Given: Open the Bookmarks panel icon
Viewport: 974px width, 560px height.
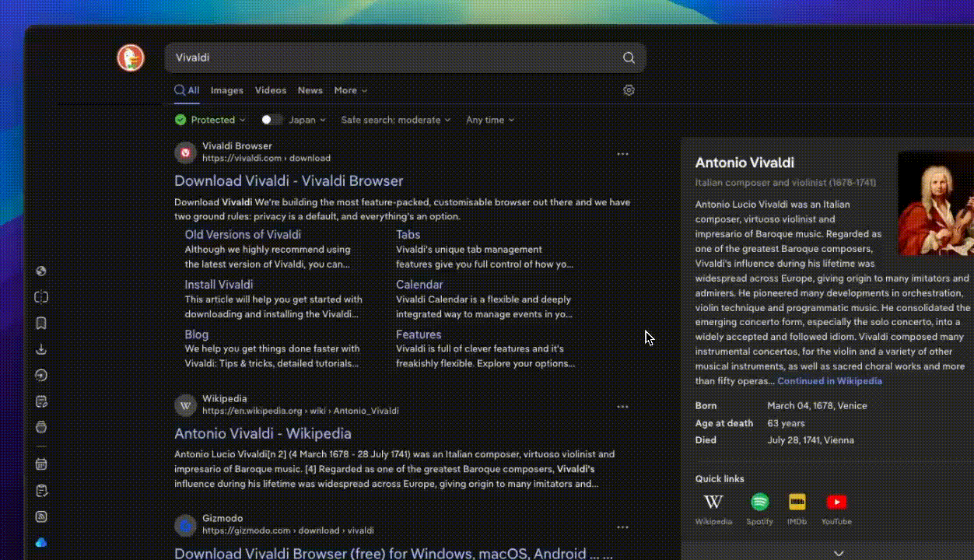Looking at the screenshot, I should pos(41,323).
